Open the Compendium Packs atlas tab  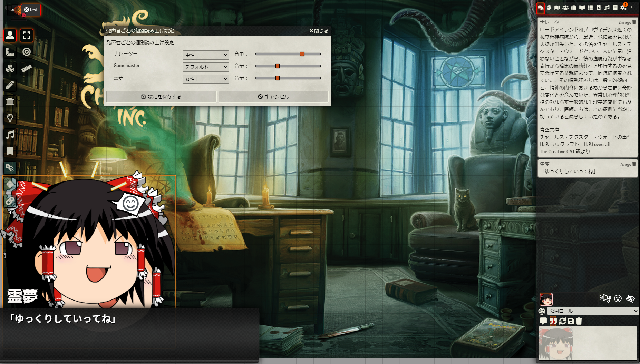pos(615,7)
